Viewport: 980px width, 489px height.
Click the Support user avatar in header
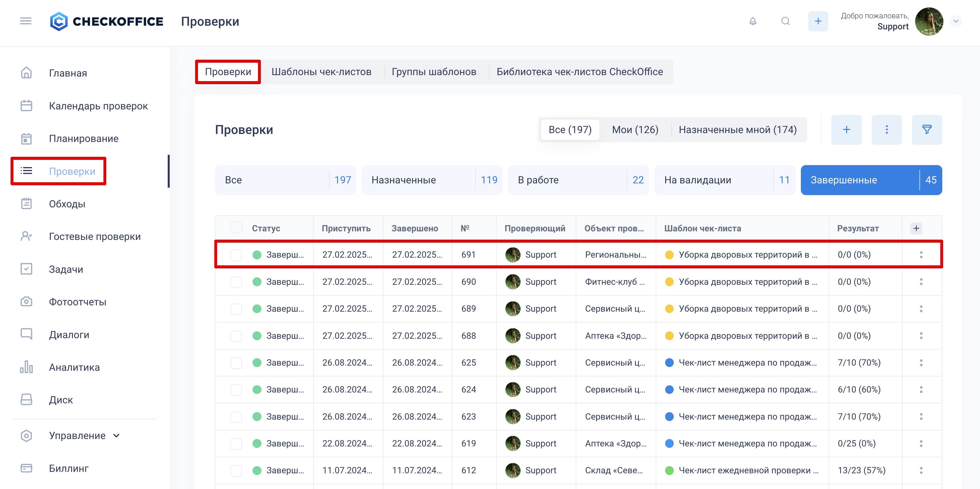click(929, 21)
